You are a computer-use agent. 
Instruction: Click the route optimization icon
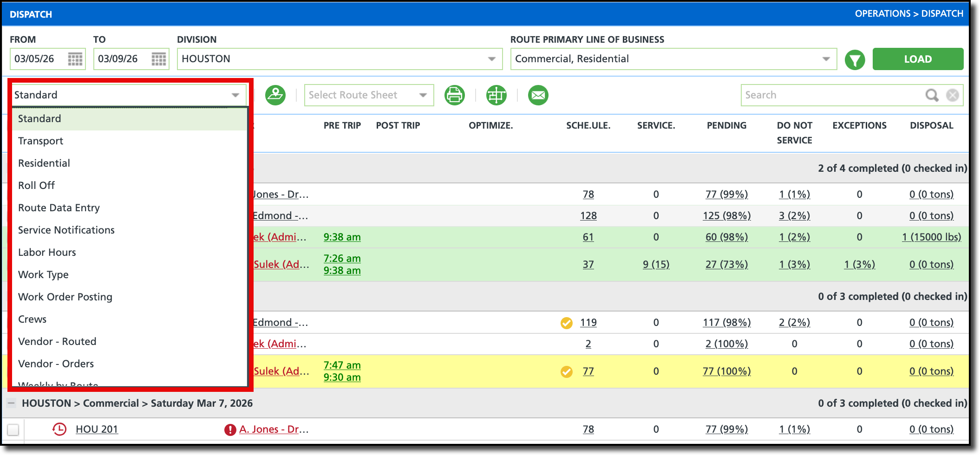click(496, 95)
